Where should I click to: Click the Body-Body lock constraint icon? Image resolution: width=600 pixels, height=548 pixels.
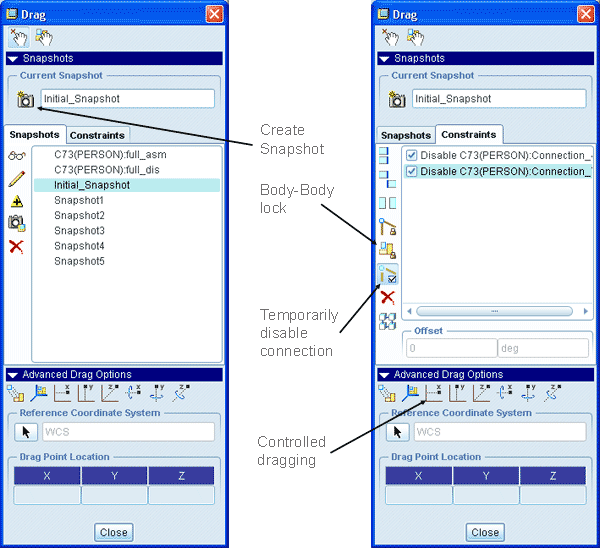point(388,250)
